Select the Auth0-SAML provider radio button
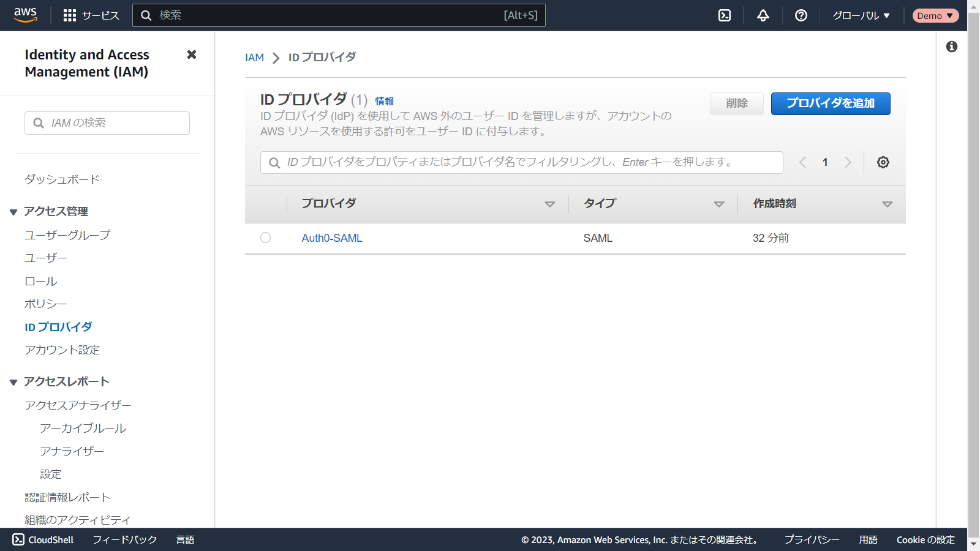980x551 pixels. click(x=265, y=238)
